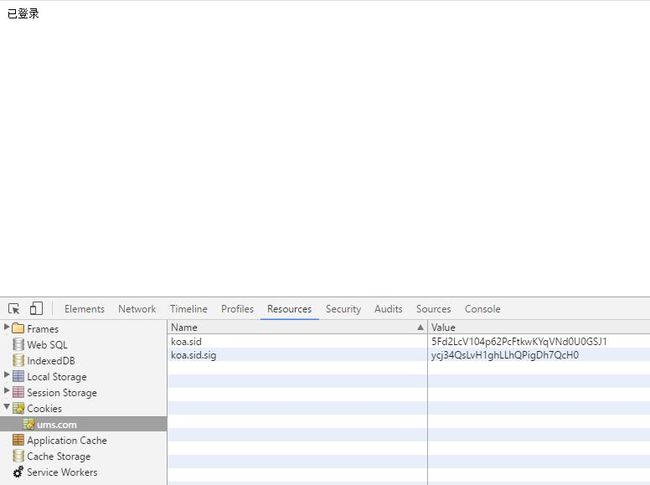The image size is (650, 485).
Task: Click the Frames folder icon
Action: [18, 328]
